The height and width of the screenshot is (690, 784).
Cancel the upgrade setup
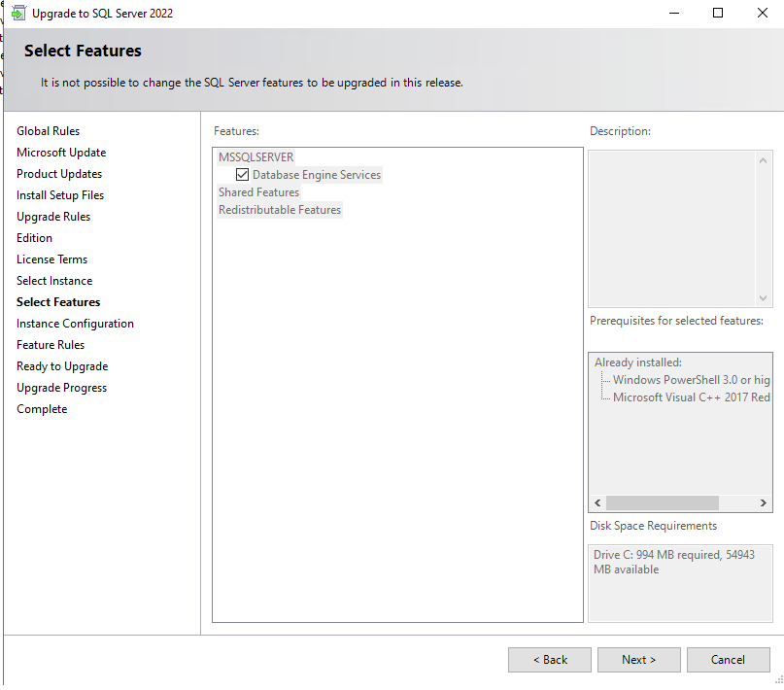pos(728,660)
